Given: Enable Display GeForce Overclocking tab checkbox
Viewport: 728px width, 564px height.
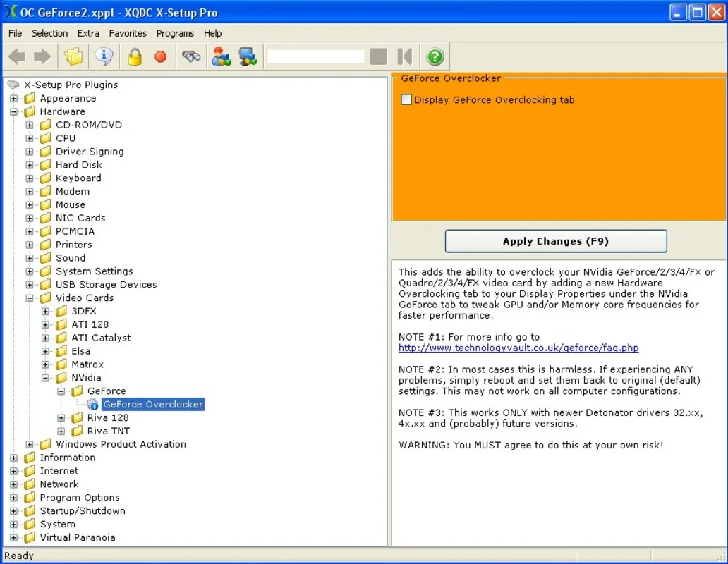Looking at the screenshot, I should point(406,99).
